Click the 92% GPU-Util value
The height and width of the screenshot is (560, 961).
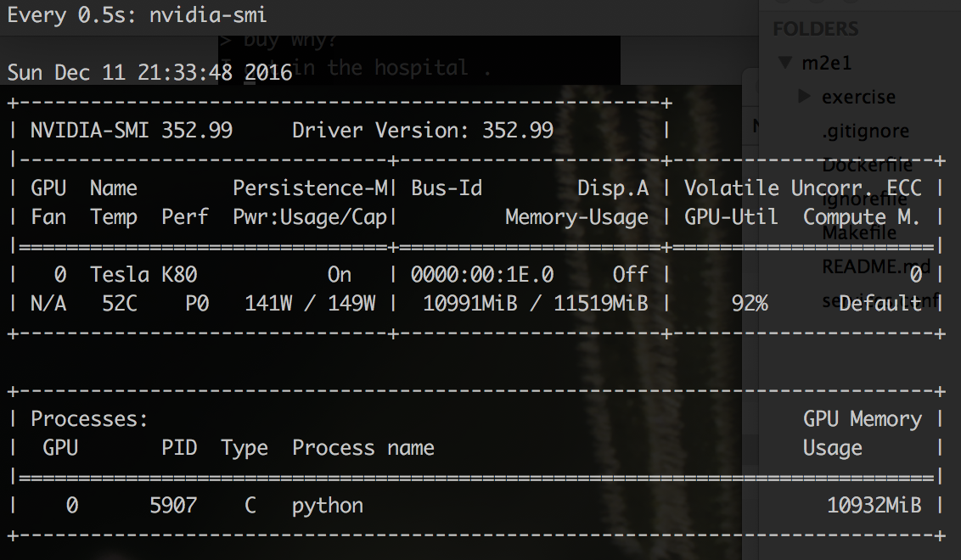click(750, 303)
